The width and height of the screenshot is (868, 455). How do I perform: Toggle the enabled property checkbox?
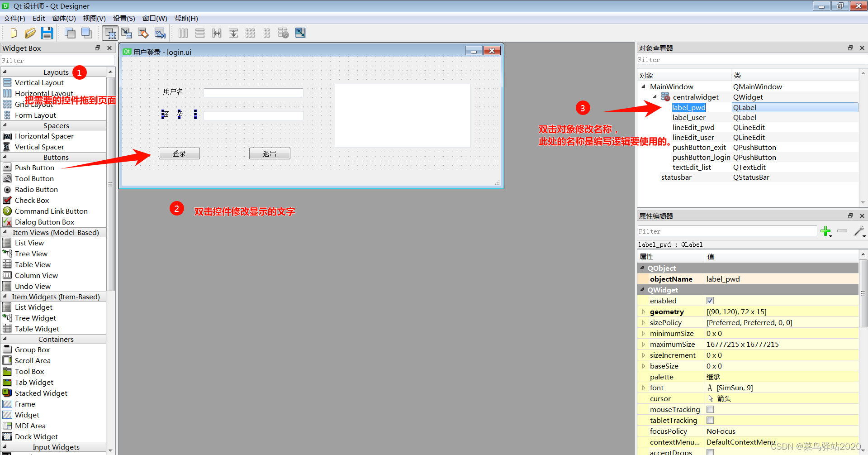pyautogui.click(x=710, y=301)
